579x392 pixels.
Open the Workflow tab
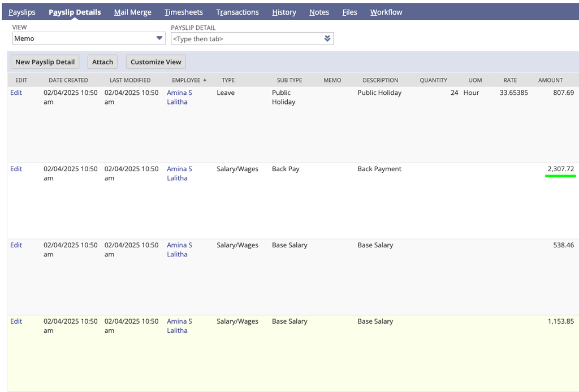pos(386,12)
